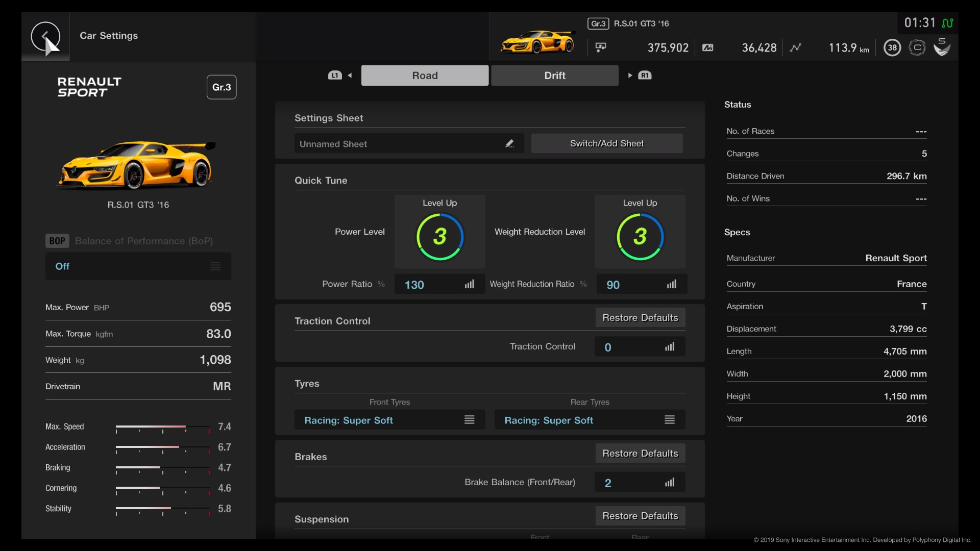980x551 pixels.
Task: Click the bars icon in the Power Ratio field
Action: click(470, 284)
